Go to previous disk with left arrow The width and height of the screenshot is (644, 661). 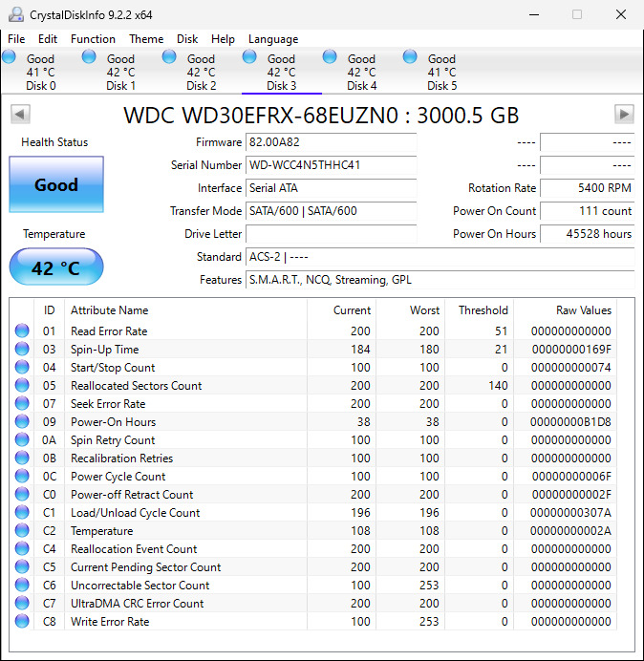[x=20, y=114]
